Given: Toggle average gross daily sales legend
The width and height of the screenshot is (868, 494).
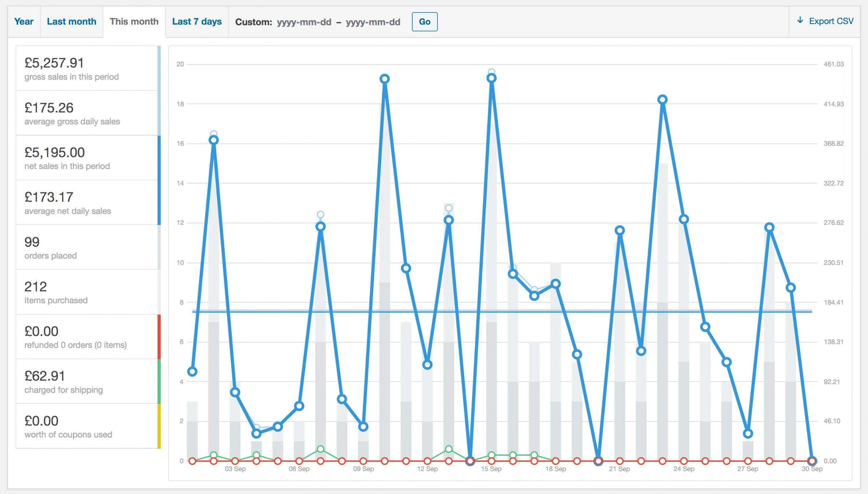Looking at the screenshot, I should 88,113.
